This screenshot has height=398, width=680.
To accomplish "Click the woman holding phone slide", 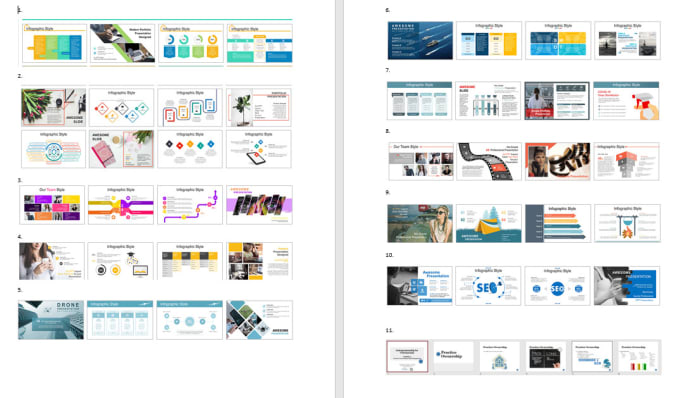I will [x=52, y=261].
